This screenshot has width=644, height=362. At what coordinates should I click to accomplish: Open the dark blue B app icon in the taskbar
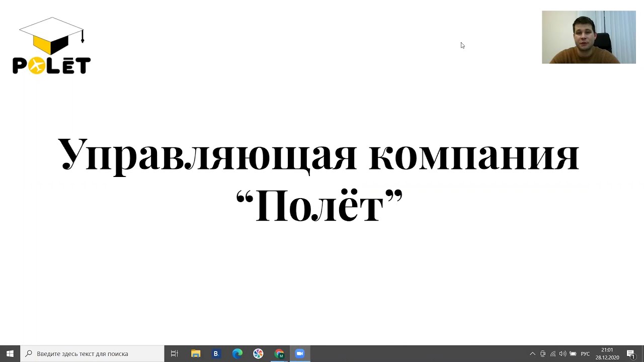216,353
